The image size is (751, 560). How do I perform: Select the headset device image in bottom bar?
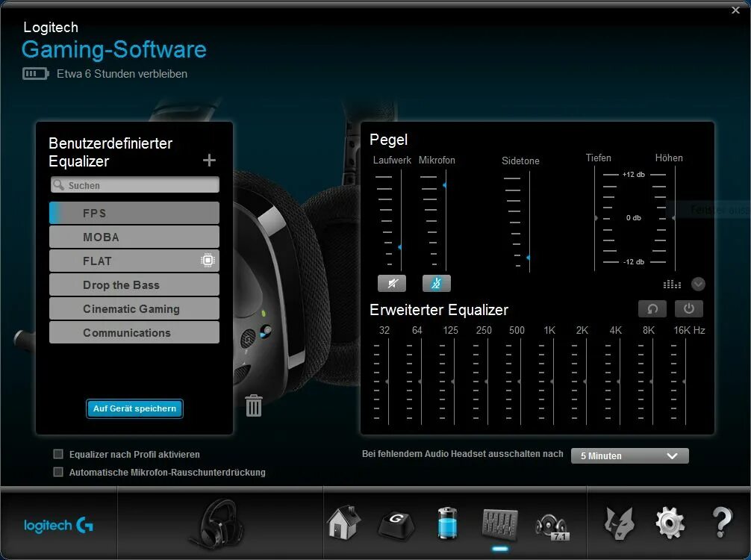216,523
